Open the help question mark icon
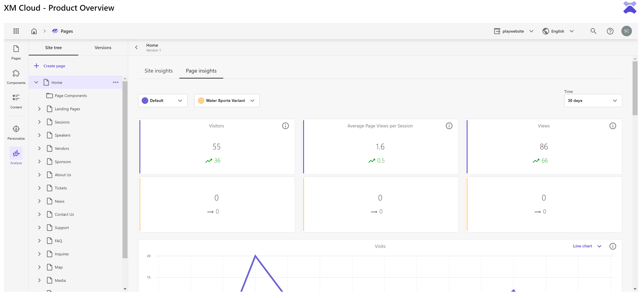Image resolution: width=644 pixels, height=298 pixels. [610, 31]
